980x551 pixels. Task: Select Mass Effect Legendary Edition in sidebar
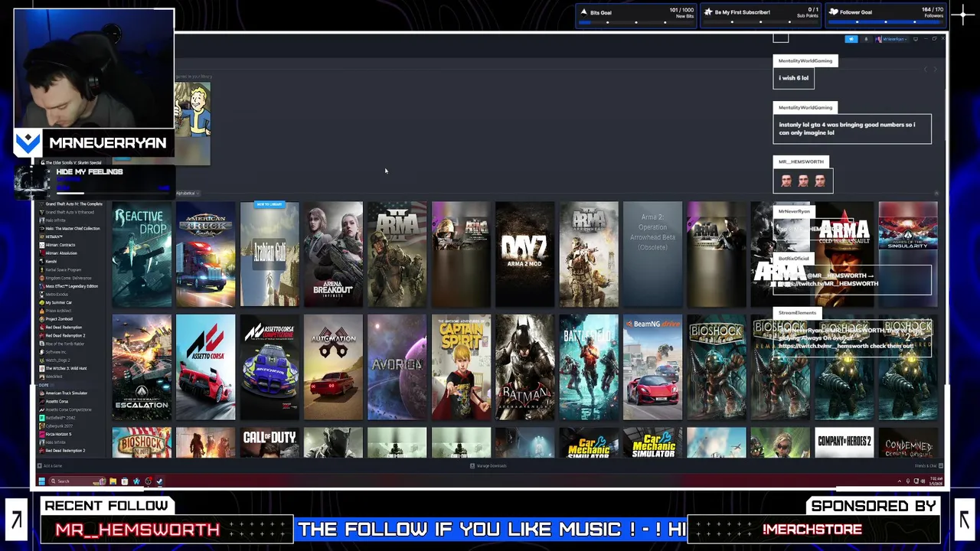coord(68,286)
